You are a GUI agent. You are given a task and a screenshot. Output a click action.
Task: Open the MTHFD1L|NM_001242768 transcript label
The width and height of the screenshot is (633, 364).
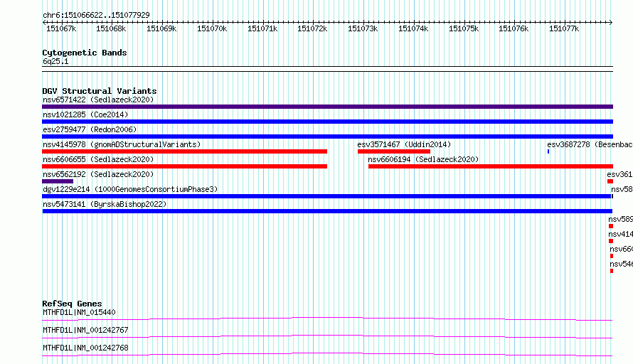(85, 348)
